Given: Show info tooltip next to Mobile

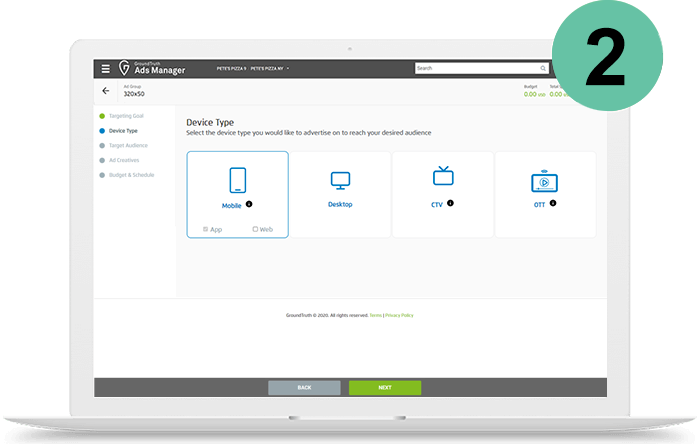Looking at the screenshot, I should click(249, 204).
